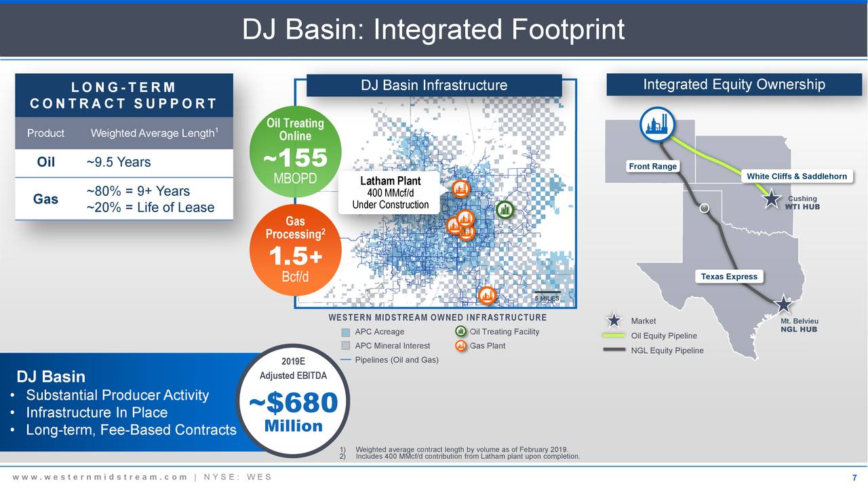Click the WESTERN MIDSTREAM OWNED INFRASTRUCTURE legend title
This screenshot has width=868, height=488.
click(437, 318)
